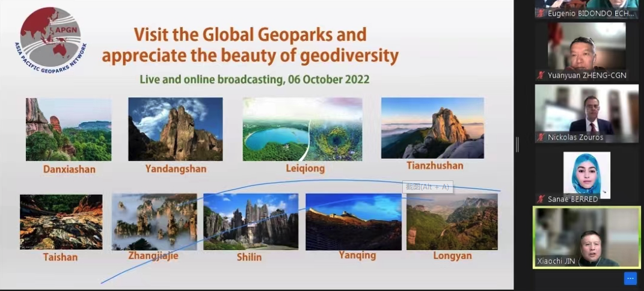Click the Shilin stone forest photo

(250, 221)
